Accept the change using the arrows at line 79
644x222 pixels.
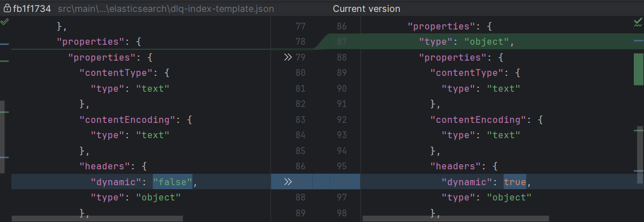click(x=288, y=57)
